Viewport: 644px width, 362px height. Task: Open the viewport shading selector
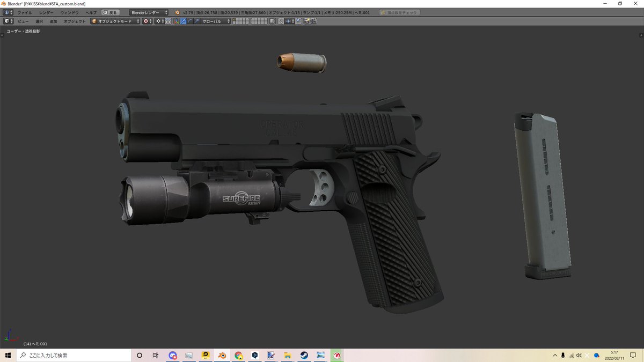148,21
